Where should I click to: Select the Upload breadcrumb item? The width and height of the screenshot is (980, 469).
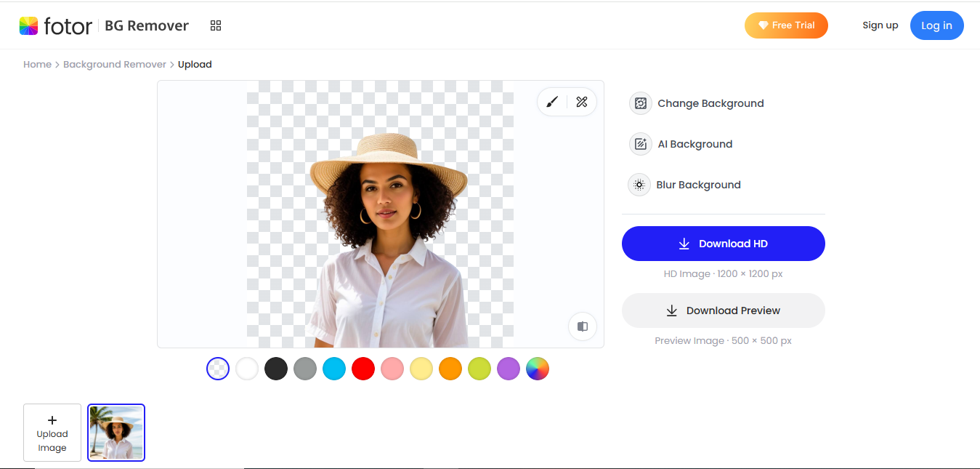pyautogui.click(x=195, y=64)
